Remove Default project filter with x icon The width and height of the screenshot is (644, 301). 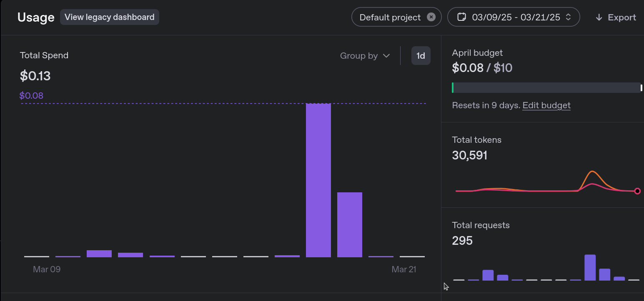coord(431,17)
